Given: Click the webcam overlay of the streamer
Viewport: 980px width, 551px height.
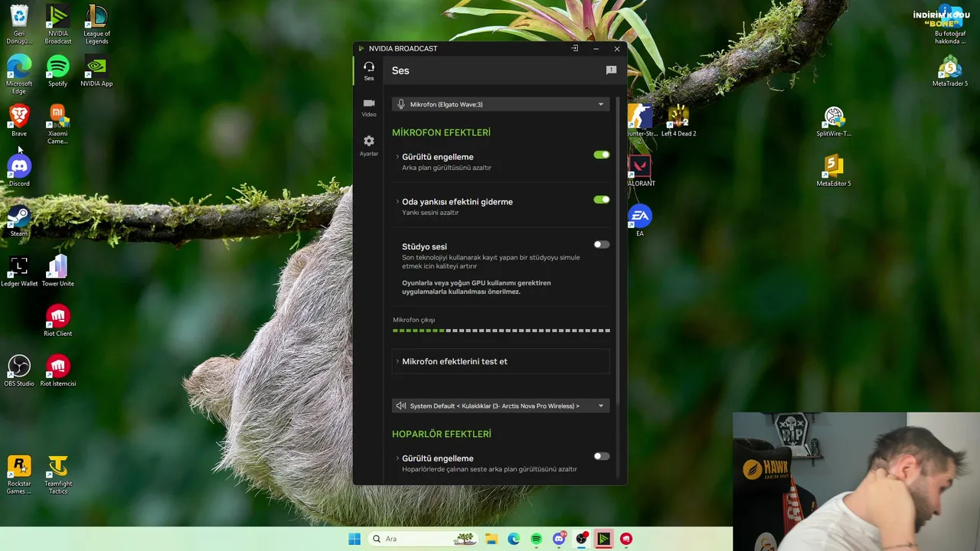Looking at the screenshot, I should (x=856, y=482).
